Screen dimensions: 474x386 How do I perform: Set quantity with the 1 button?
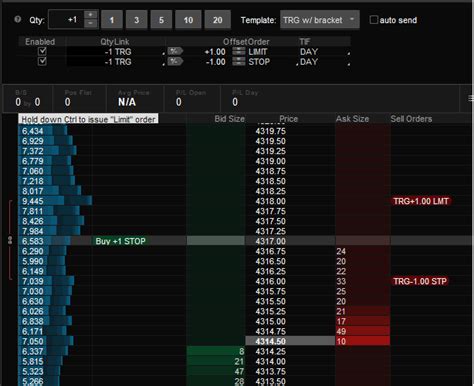pos(112,20)
